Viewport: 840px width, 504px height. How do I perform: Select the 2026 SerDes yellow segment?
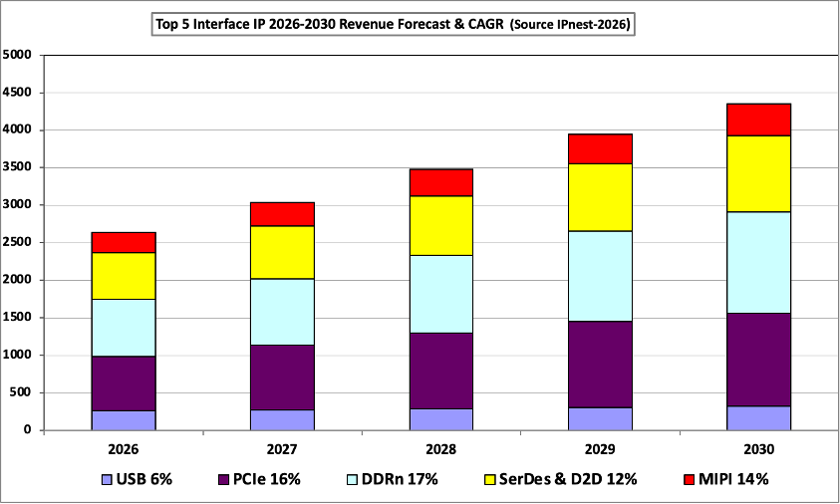point(124,276)
